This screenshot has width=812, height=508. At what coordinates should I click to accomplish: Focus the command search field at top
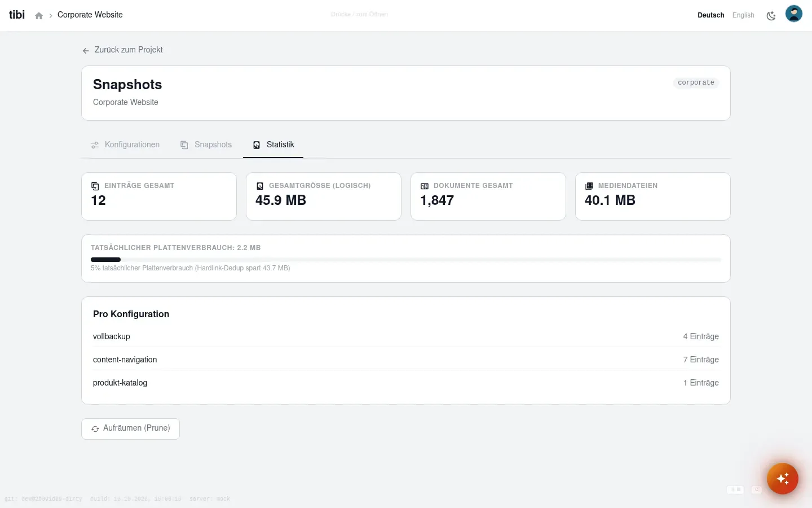360,15
